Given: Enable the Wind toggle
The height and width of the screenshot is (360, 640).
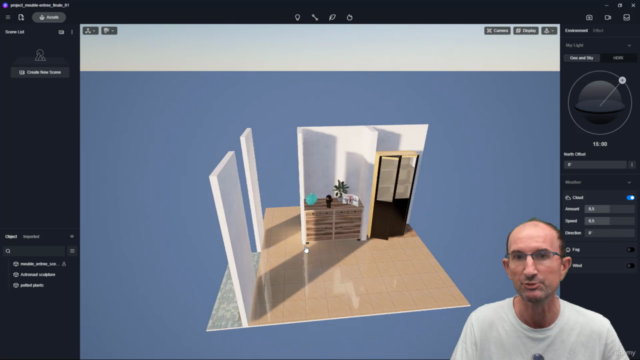Looking at the screenshot, I should coord(631,265).
